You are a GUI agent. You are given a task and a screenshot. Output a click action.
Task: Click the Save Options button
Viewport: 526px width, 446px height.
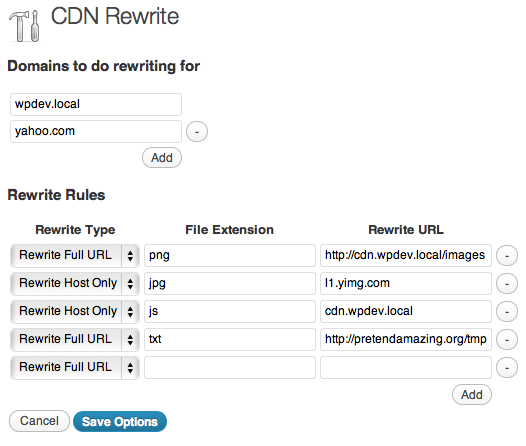tap(120, 422)
